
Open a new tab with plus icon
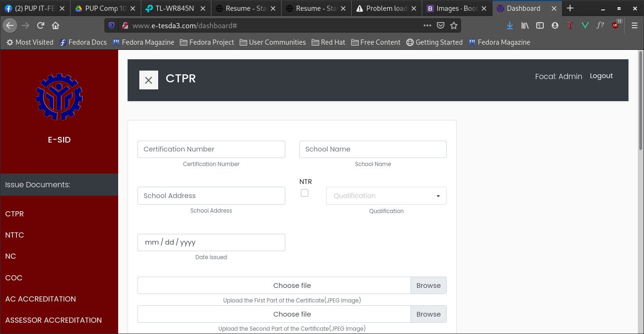point(570,8)
